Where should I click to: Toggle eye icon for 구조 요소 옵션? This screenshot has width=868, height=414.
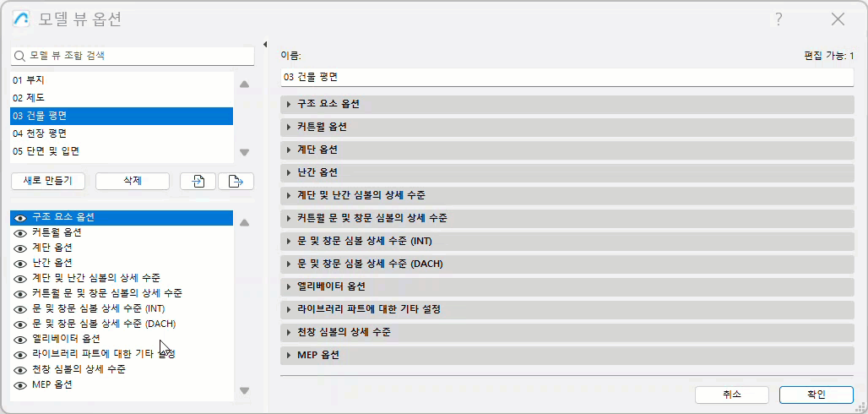tap(21, 218)
